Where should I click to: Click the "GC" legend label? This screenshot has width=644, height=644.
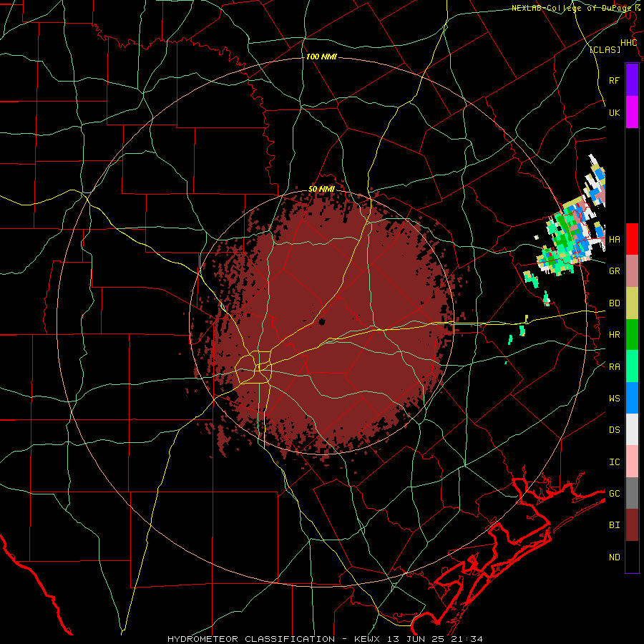614,494
